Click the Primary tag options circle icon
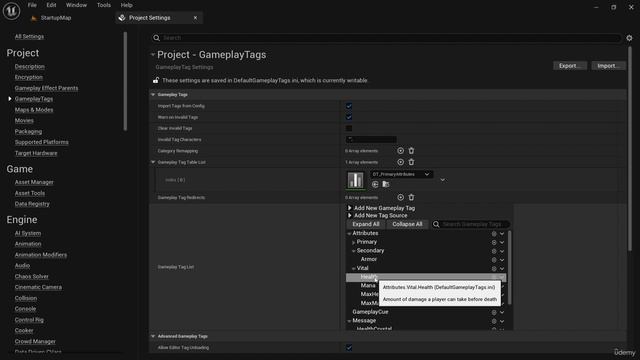The height and width of the screenshot is (360, 640). (494, 242)
